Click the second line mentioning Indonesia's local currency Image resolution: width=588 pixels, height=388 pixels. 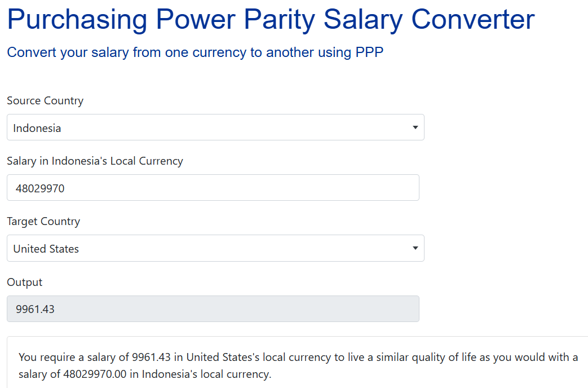145,374
